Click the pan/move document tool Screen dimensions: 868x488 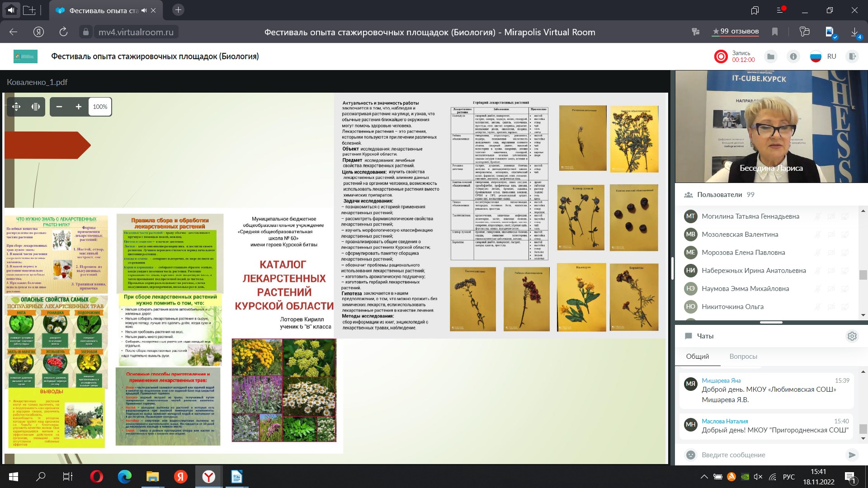tap(16, 107)
